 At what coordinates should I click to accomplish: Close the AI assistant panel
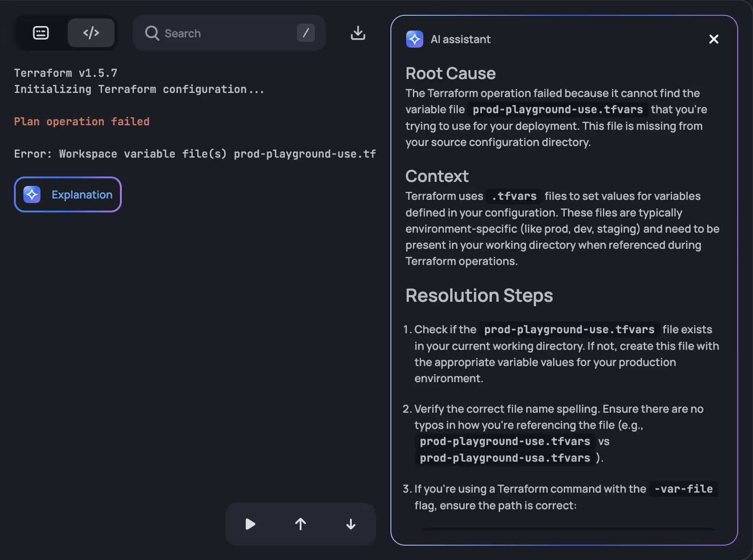(713, 39)
